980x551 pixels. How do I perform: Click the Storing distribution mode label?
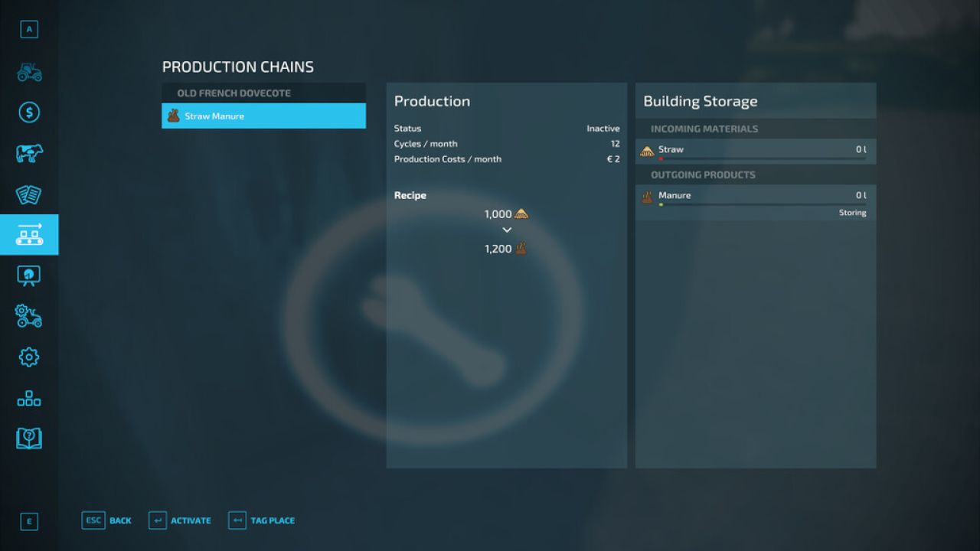852,213
